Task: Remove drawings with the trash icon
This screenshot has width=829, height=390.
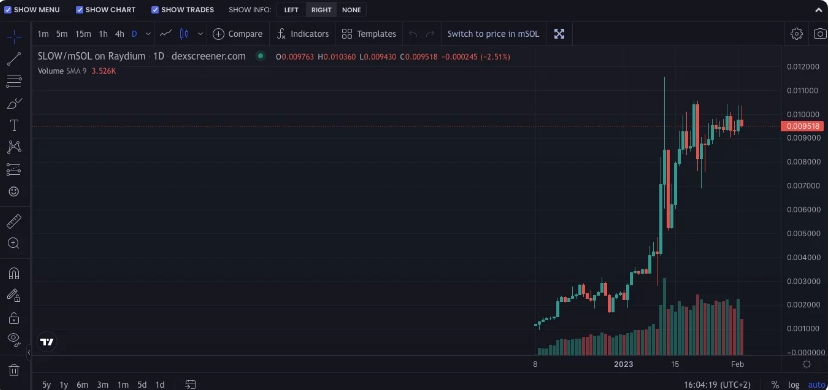Action: tap(14, 369)
